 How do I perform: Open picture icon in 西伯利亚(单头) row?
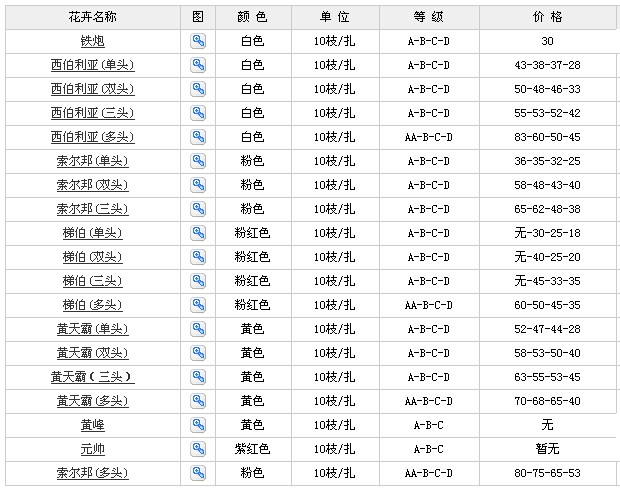[198, 65]
